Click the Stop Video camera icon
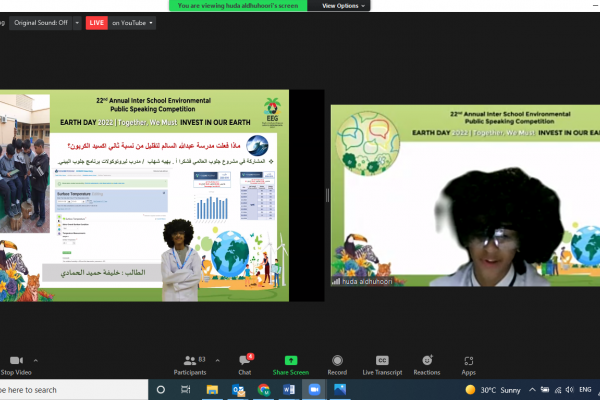Viewport: 600px width, 400px height. (x=14, y=360)
